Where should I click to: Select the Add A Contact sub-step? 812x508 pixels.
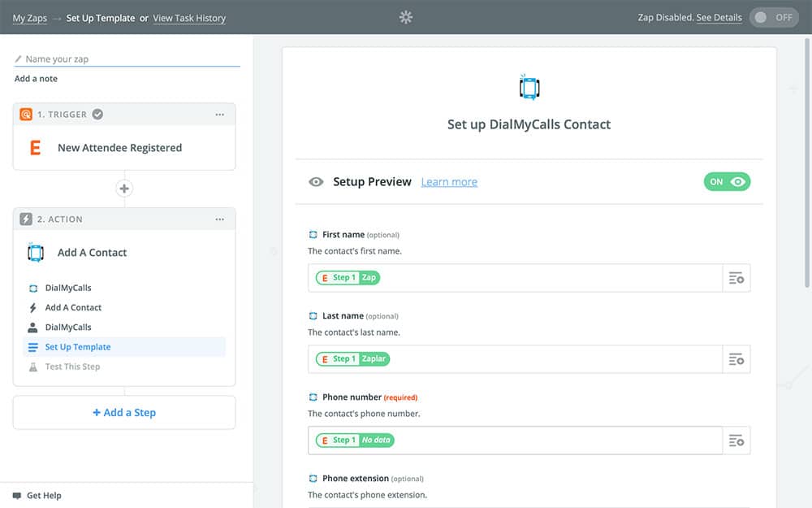[x=73, y=308]
